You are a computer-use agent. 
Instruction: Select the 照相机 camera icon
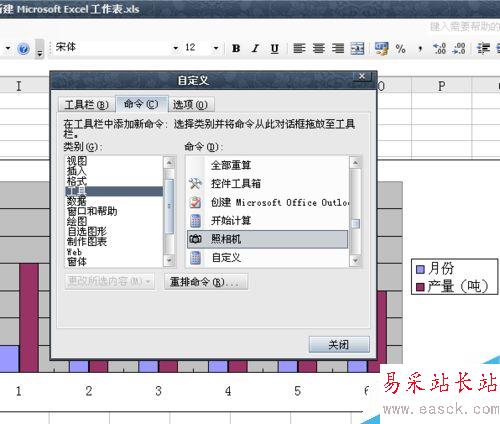coord(195,239)
